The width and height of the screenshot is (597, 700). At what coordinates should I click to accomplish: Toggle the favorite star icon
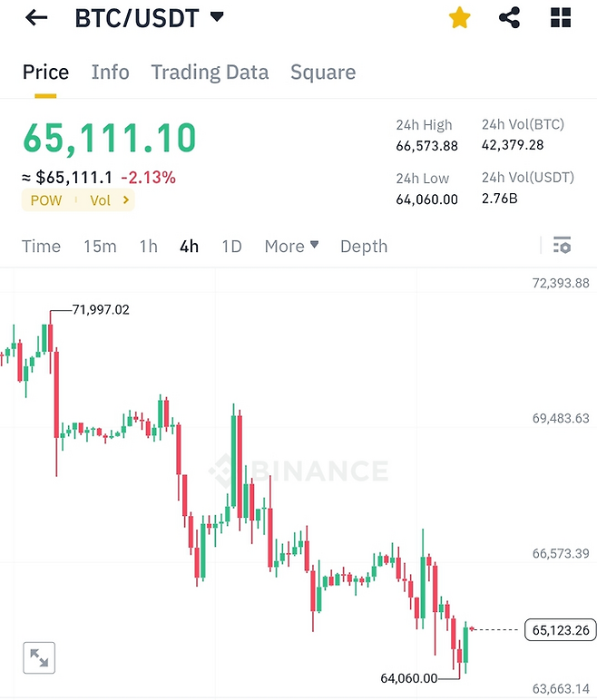(x=459, y=17)
